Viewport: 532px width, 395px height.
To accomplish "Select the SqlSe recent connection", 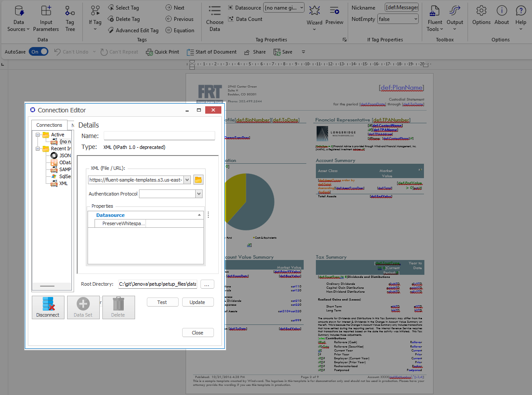I will tap(61, 176).
